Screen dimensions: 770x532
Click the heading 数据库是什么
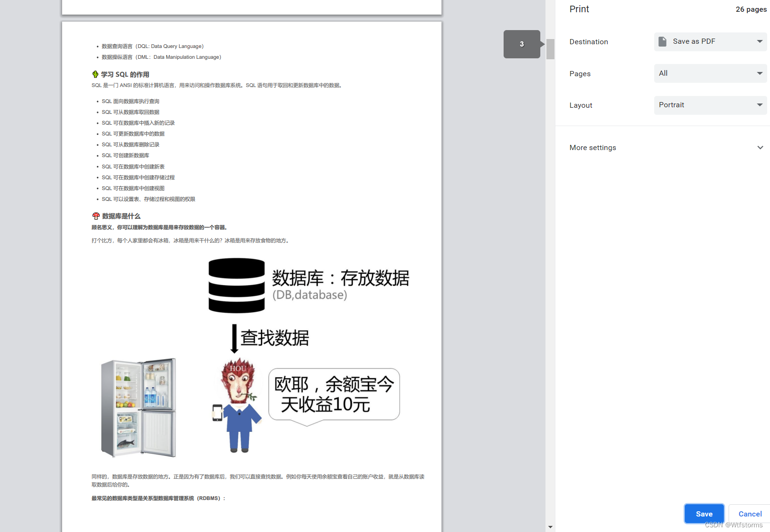[x=121, y=216]
